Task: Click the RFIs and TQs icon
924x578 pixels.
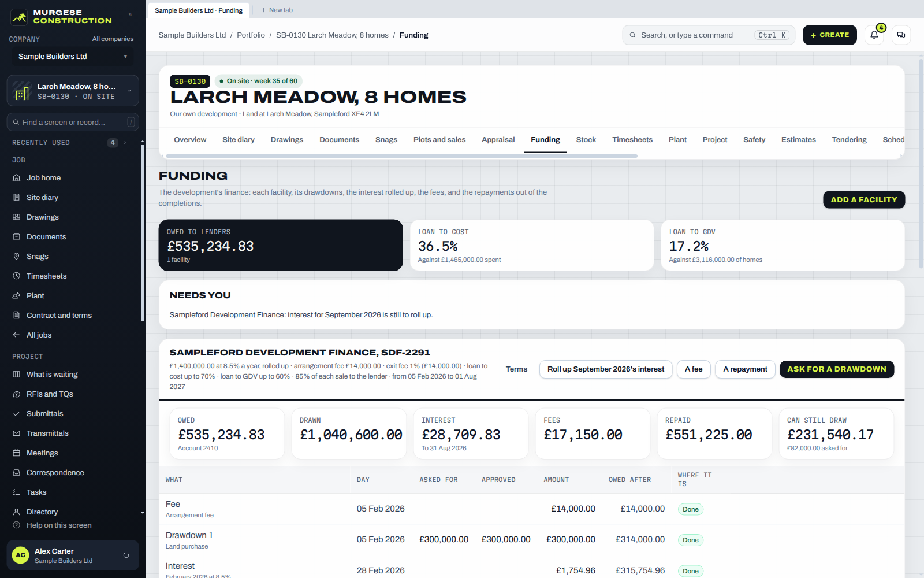Action: (x=16, y=394)
